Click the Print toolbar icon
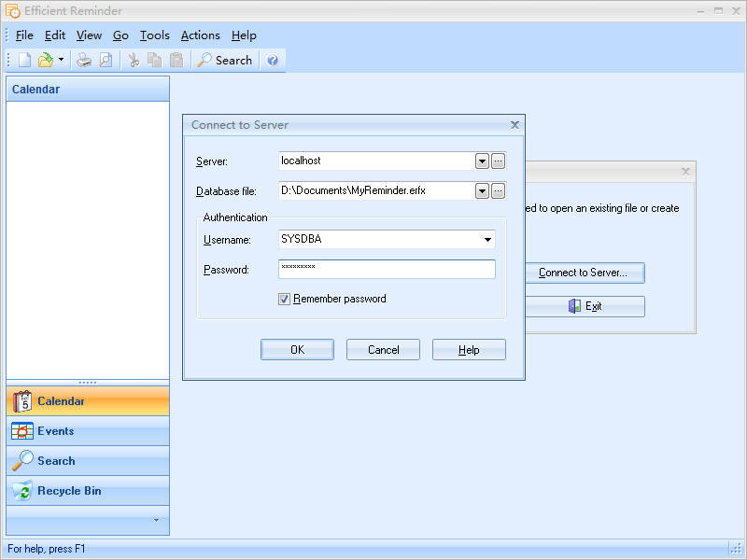Image resolution: width=747 pixels, height=560 pixels. point(84,60)
